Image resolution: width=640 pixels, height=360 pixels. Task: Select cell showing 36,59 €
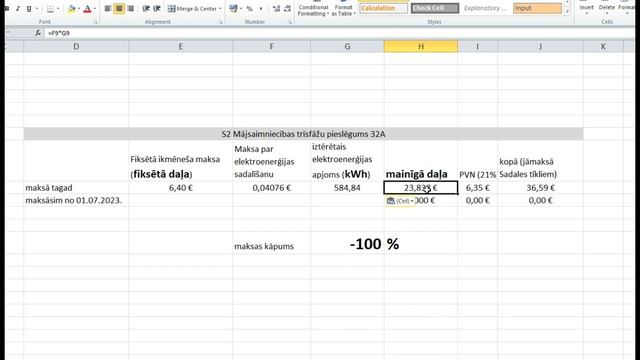pyautogui.click(x=540, y=188)
